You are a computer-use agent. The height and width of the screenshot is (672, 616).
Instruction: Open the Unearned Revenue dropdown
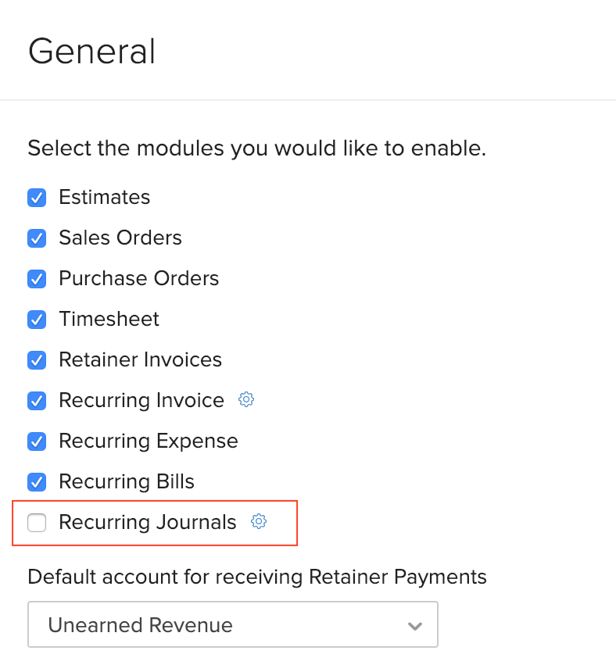coord(232,624)
